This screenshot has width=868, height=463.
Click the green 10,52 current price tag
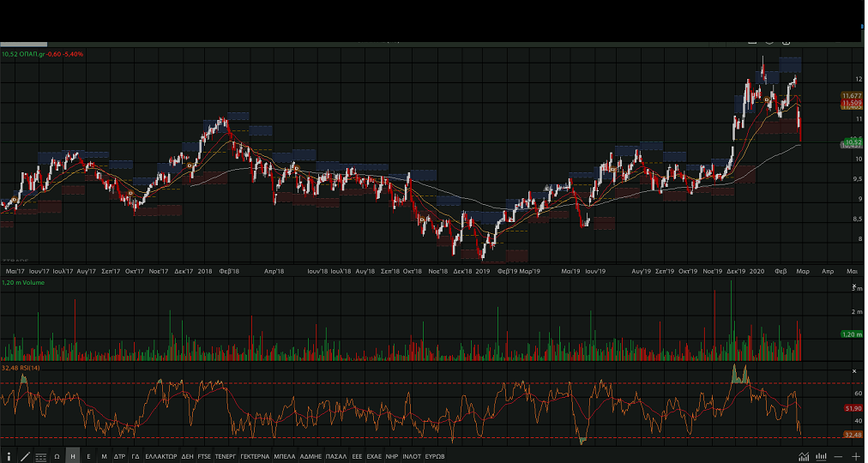(852, 141)
